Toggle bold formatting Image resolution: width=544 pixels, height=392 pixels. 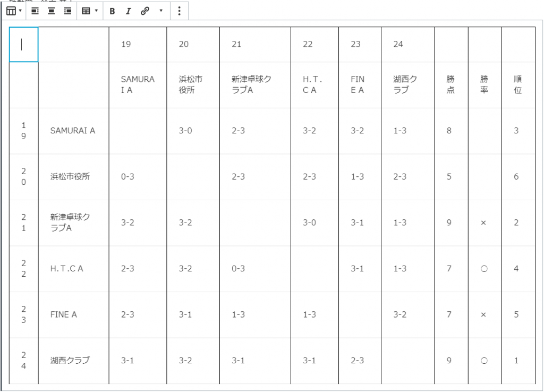pyautogui.click(x=112, y=11)
